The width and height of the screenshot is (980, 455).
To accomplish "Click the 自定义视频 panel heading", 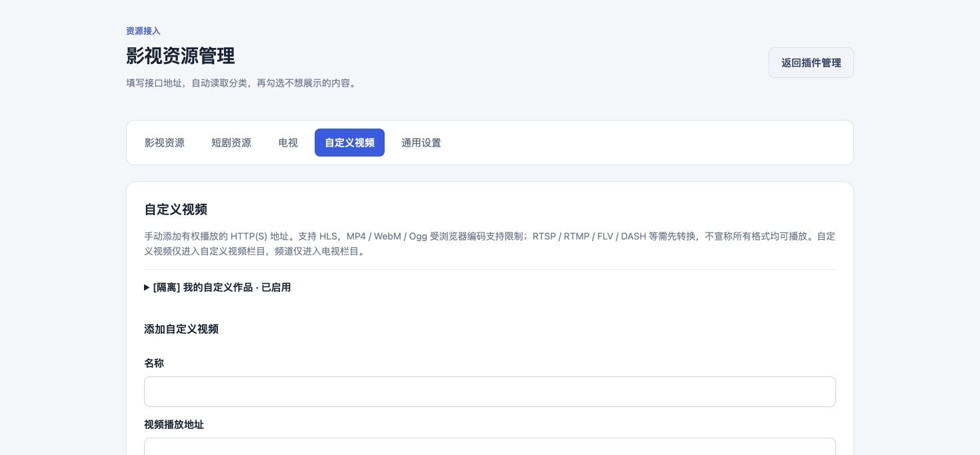I will [176, 210].
